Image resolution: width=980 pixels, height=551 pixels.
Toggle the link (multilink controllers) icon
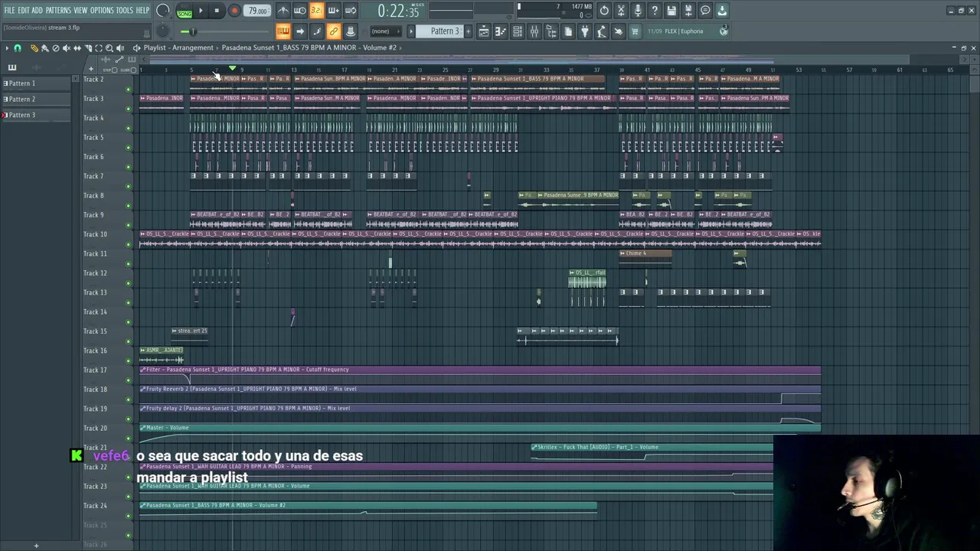point(334,31)
